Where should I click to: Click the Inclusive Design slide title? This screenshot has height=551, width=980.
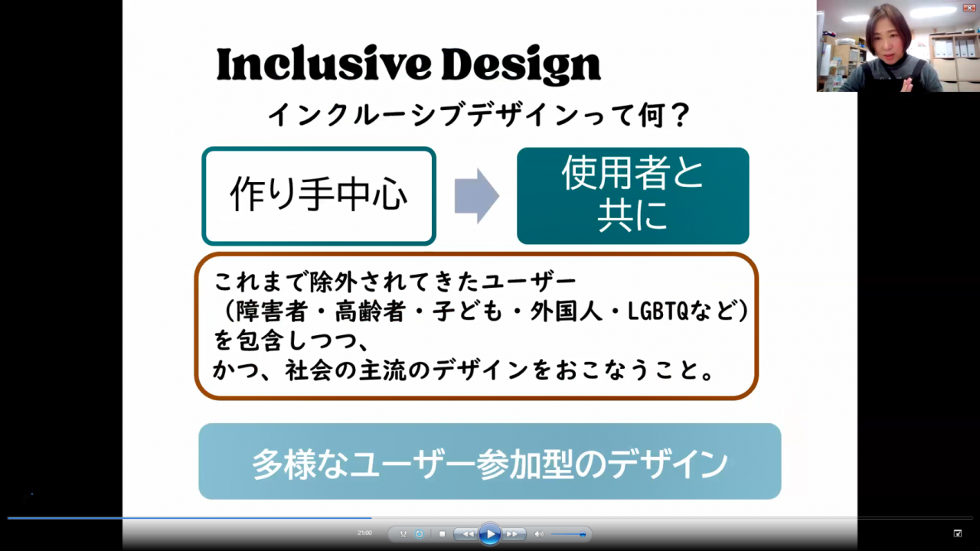408,65
